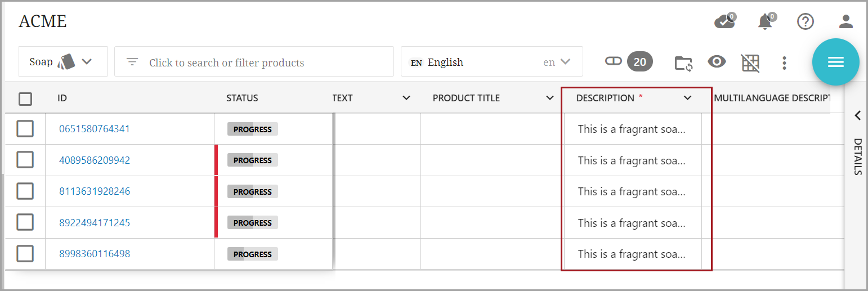The width and height of the screenshot is (868, 291).
Task: Open the notifications bell
Action: click(x=765, y=22)
